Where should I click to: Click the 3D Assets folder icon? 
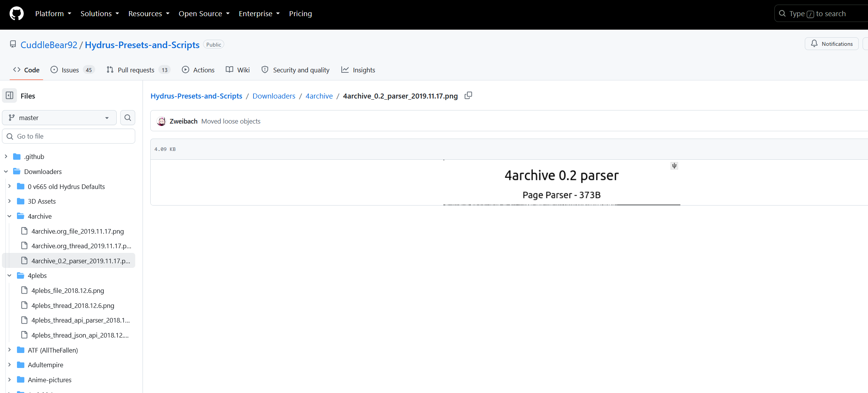pos(21,201)
